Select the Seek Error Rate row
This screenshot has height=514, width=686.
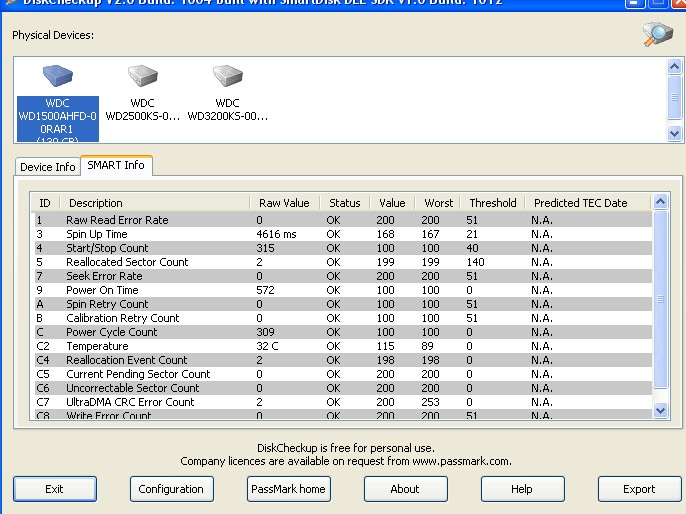pyautogui.click(x=343, y=276)
